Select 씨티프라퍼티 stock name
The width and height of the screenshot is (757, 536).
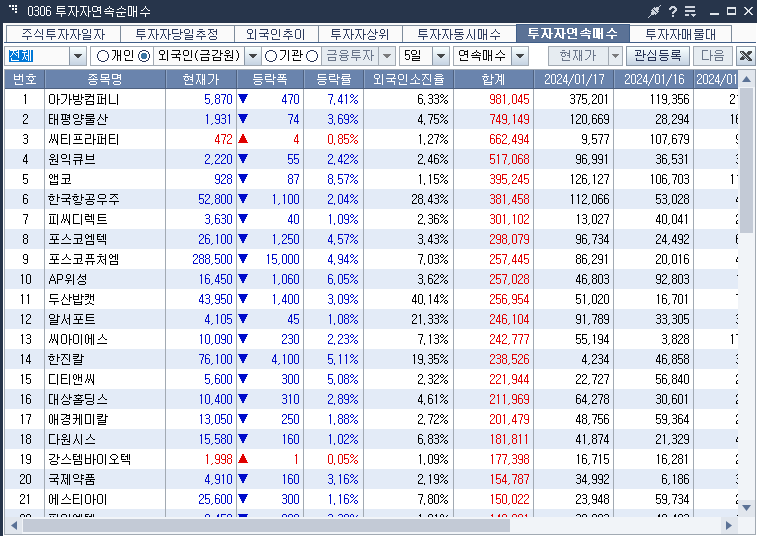[84, 140]
